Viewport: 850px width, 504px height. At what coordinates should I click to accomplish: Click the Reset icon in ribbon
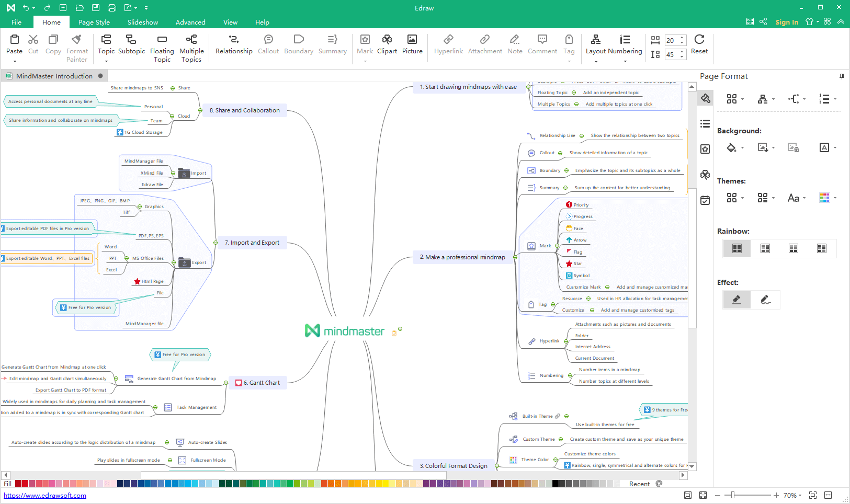(699, 40)
